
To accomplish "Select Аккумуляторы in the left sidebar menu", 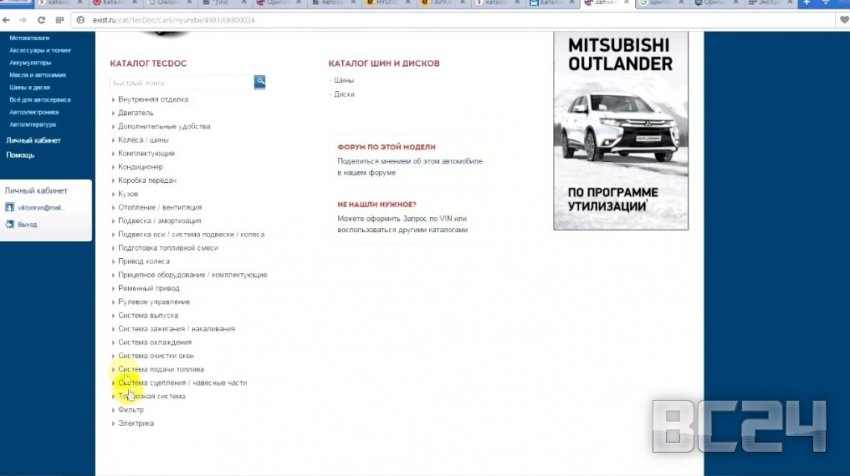I will point(30,62).
